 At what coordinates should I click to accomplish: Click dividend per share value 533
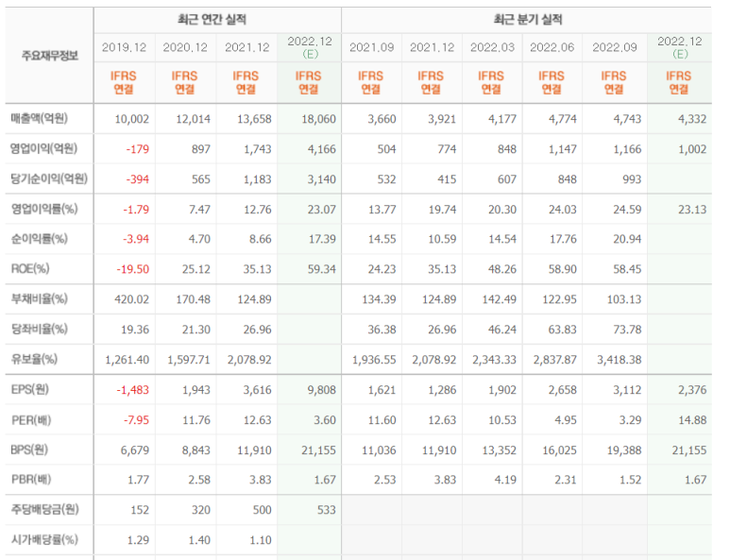(327, 510)
